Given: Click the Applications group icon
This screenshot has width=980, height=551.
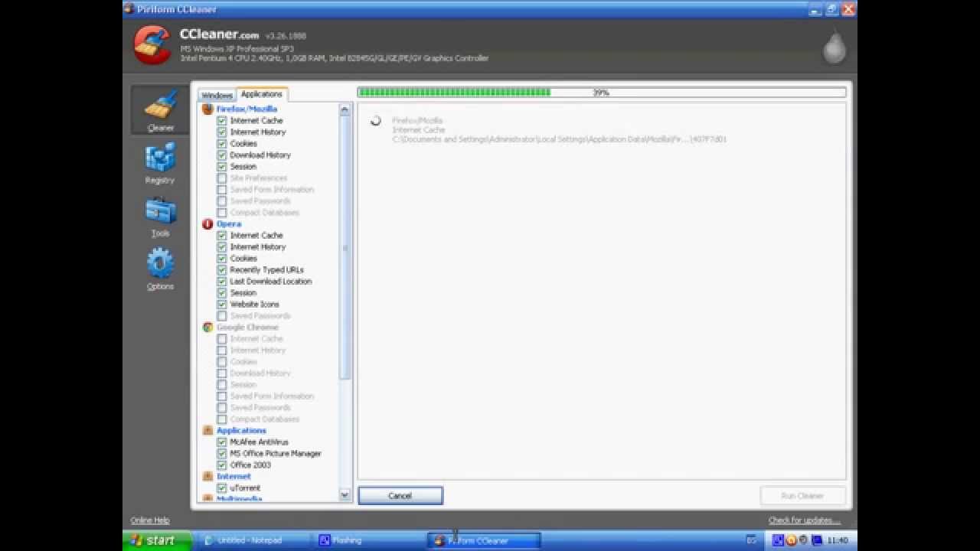Looking at the screenshot, I should (x=207, y=430).
